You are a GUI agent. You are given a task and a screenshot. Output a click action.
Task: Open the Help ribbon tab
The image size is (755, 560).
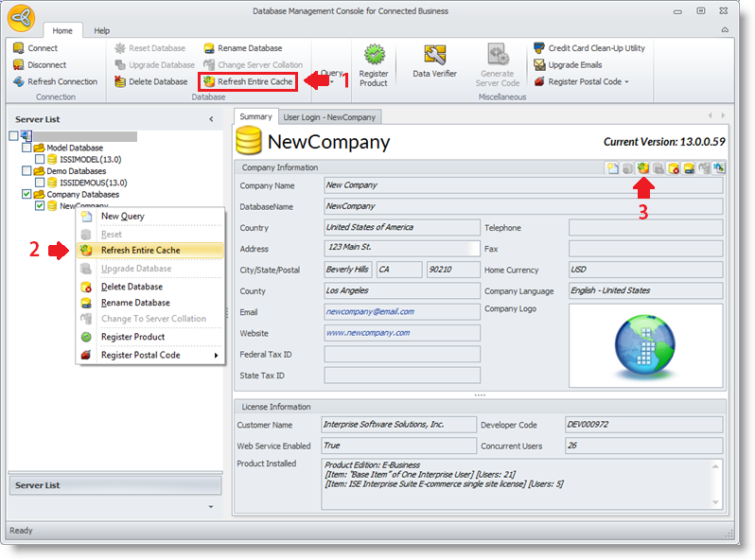click(101, 31)
